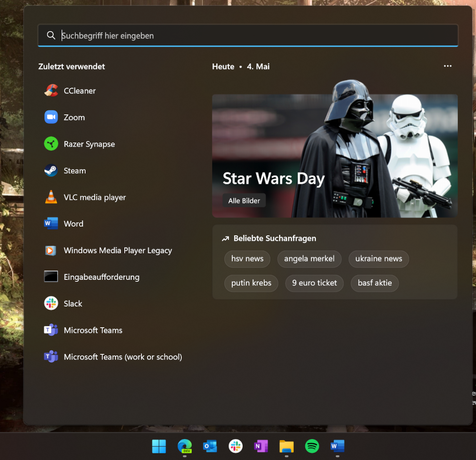Open Windows Media Player Legacy icon

51,250
